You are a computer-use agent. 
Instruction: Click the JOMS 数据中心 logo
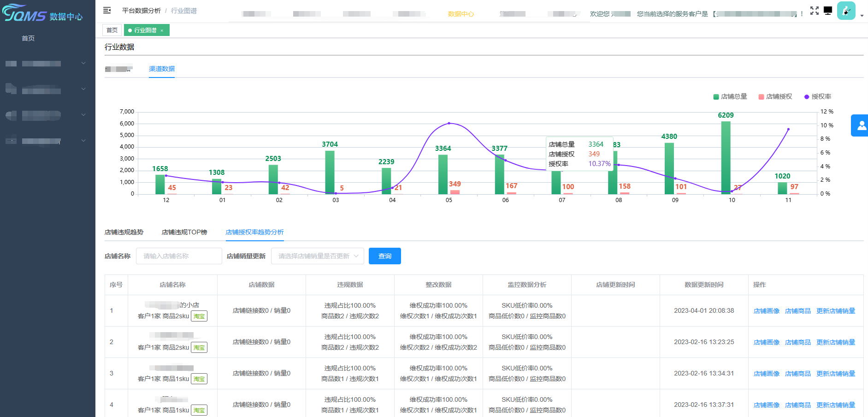[42, 13]
